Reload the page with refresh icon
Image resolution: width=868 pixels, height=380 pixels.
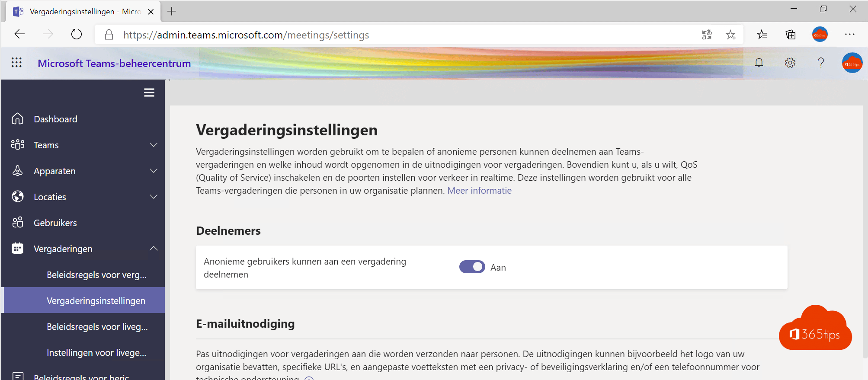click(77, 34)
